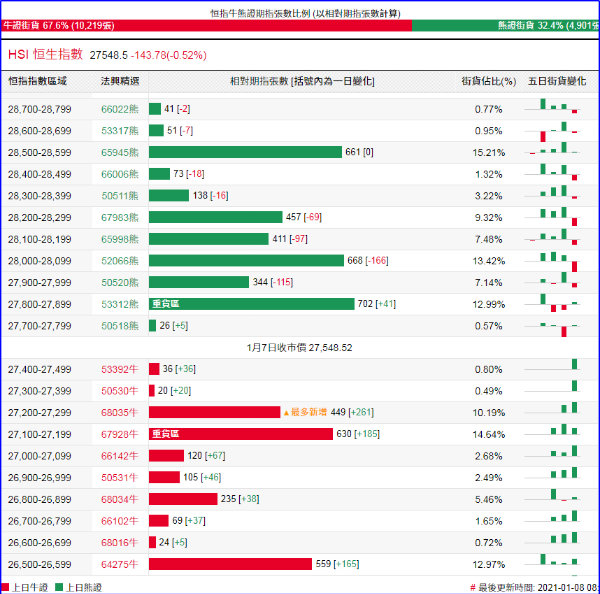Click the 恒指指數區域 column header
Viewport: 600px width, 594px height.
tap(38, 81)
